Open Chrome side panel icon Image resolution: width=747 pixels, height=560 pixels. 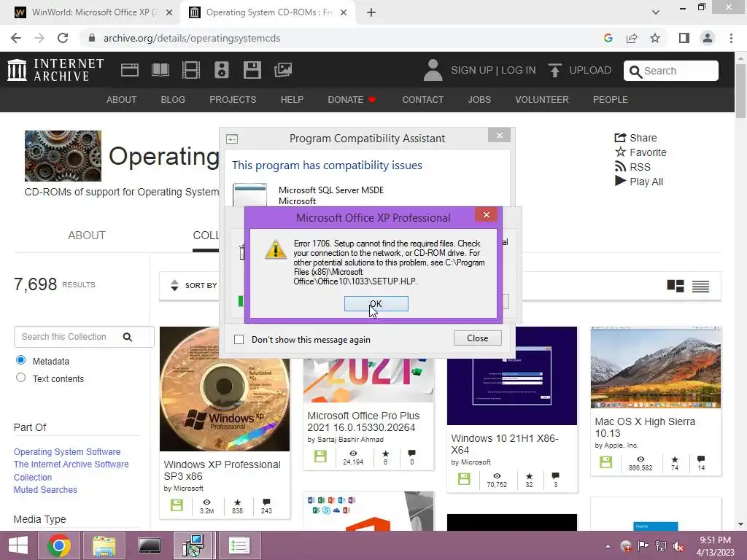[684, 38]
